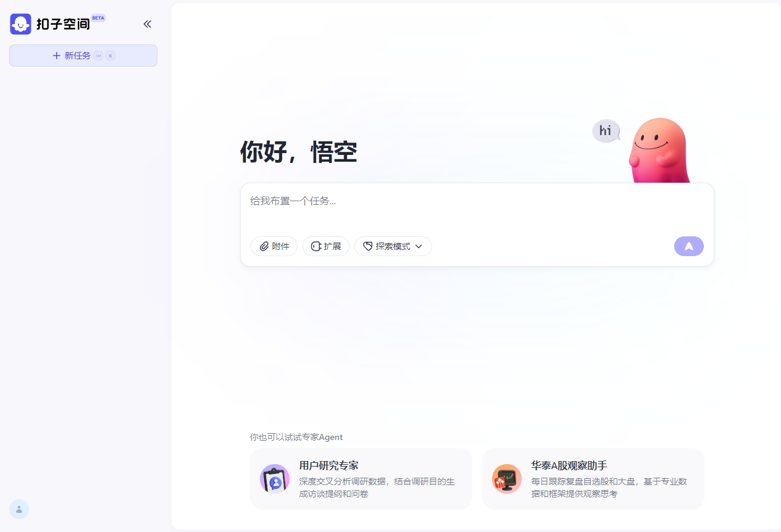Screen dimensions: 781x532
Task: Click the 用户研究专家 agent avatar icon
Action: point(274,479)
